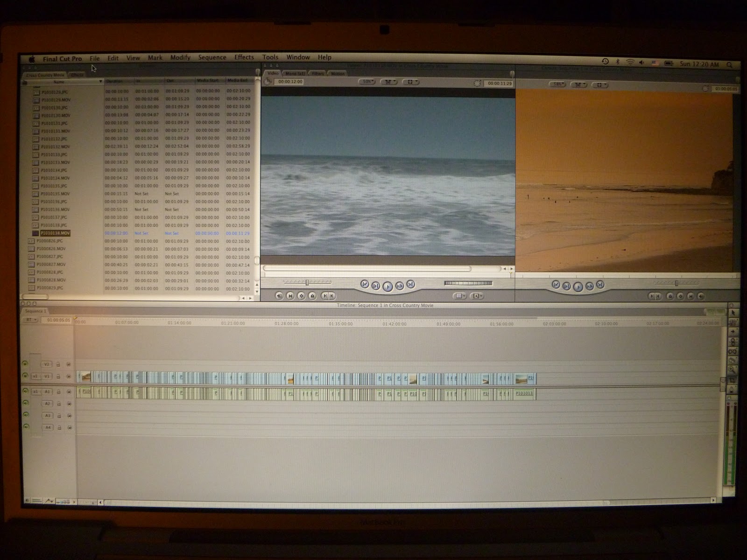Open the Spotlight search icon

point(729,64)
